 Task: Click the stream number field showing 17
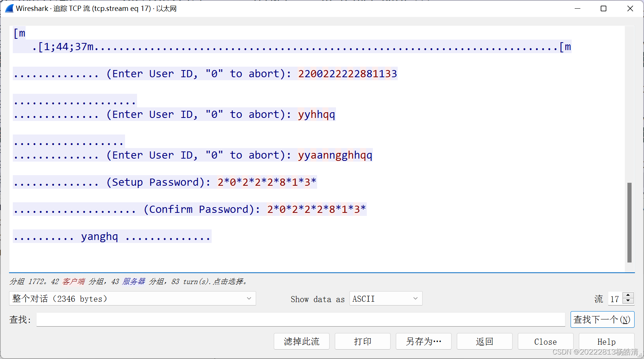point(615,299)
